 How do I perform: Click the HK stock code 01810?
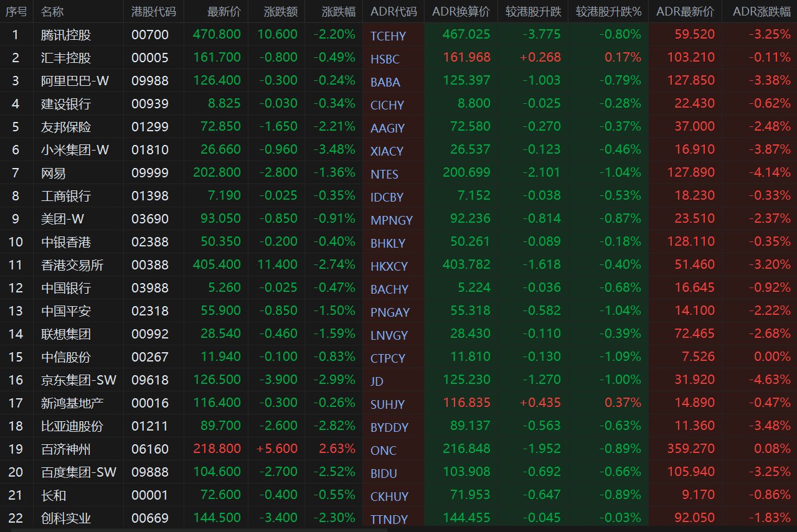[150, 149]
